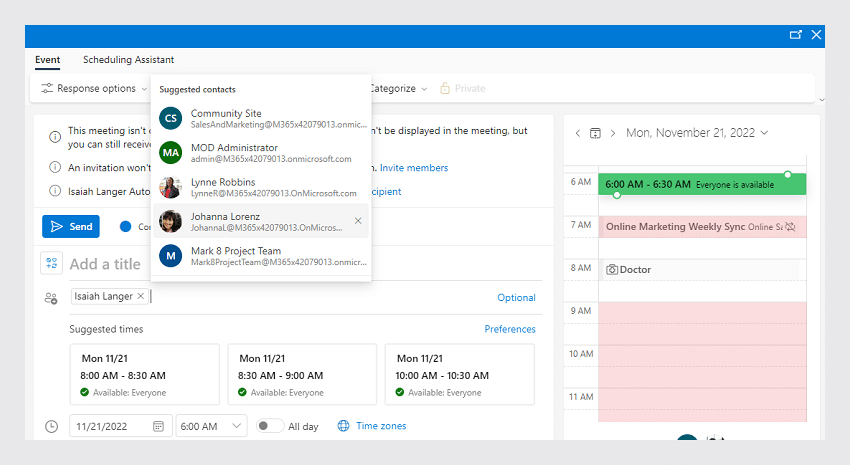Click the Time zones globe icon
The height and width of the screenshot is (465, 850).
[344, 426]
